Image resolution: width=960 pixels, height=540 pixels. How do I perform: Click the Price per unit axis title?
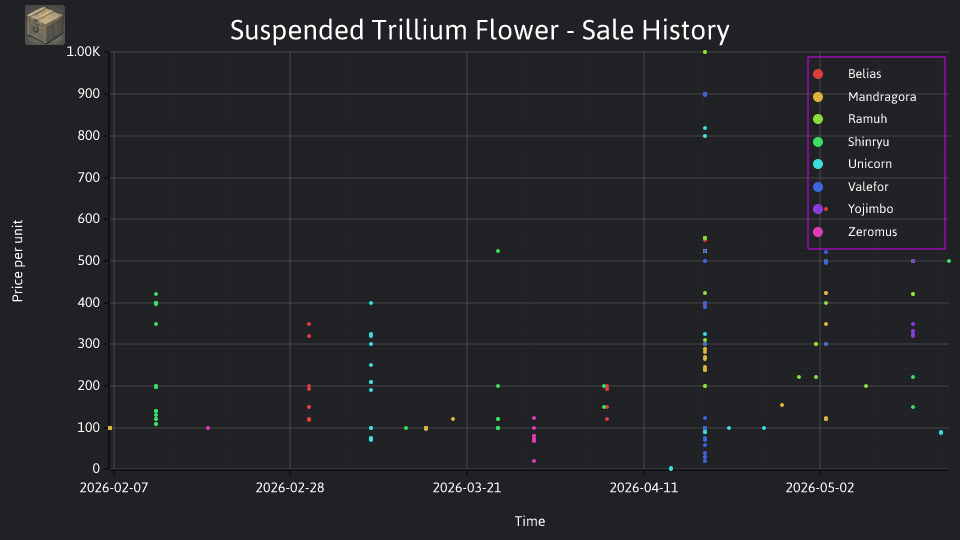pyautogui.click(x=17, y=261)
